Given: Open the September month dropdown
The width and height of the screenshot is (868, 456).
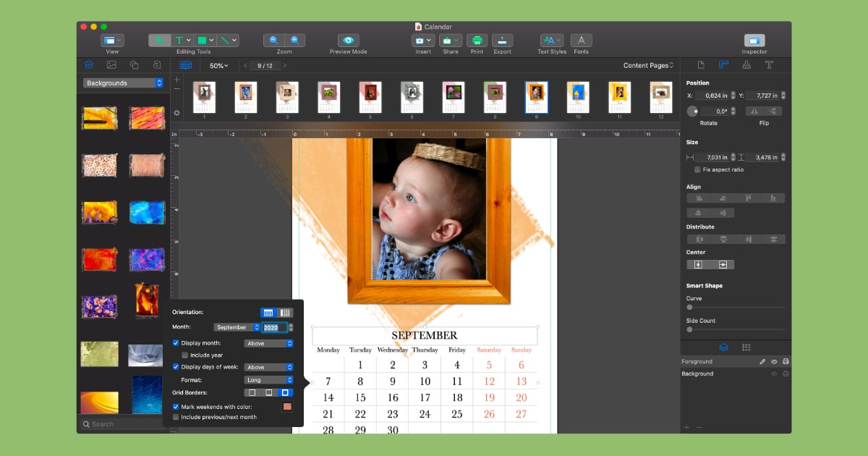Looking at the screenshot, I should tap(237, 327).
